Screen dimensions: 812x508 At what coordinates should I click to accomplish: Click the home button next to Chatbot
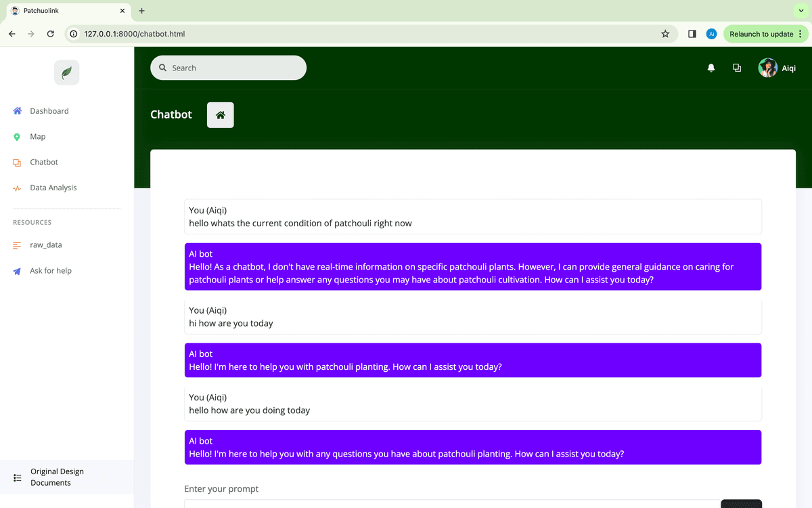tap(220, 115)
